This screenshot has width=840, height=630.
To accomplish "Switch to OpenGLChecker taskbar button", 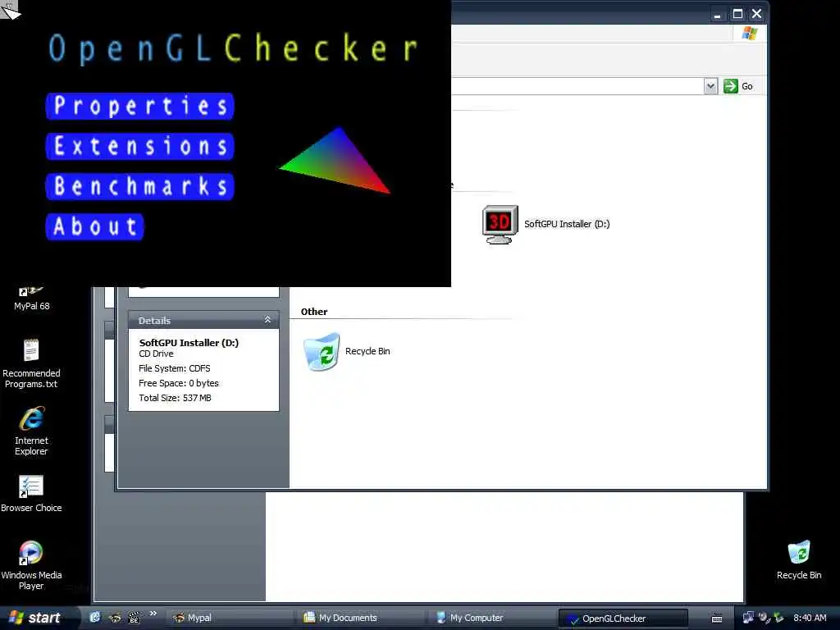I will [623, 619].
